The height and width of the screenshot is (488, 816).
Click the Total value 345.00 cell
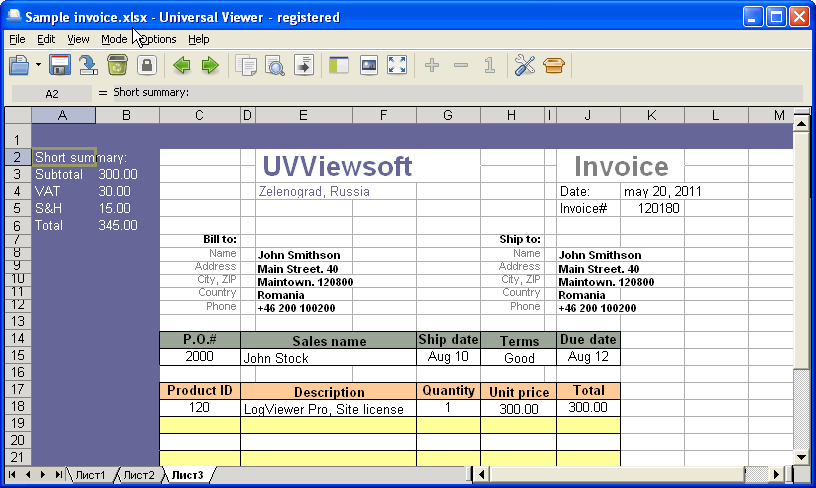tap(127, 225)
